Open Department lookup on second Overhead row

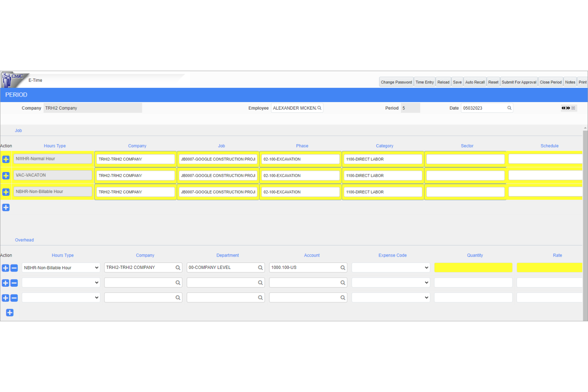pyautogui.click(x=261, y=283)
